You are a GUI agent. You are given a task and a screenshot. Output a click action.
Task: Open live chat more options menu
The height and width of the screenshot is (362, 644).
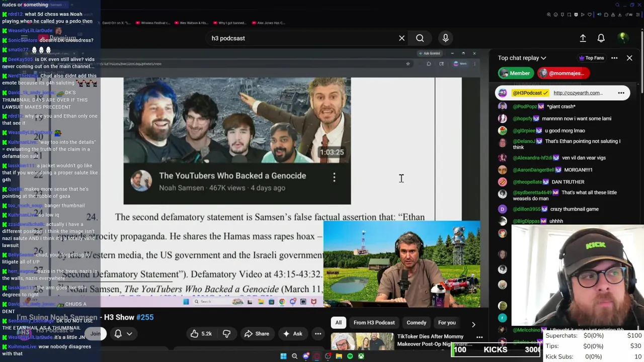(x=614, y=58)
